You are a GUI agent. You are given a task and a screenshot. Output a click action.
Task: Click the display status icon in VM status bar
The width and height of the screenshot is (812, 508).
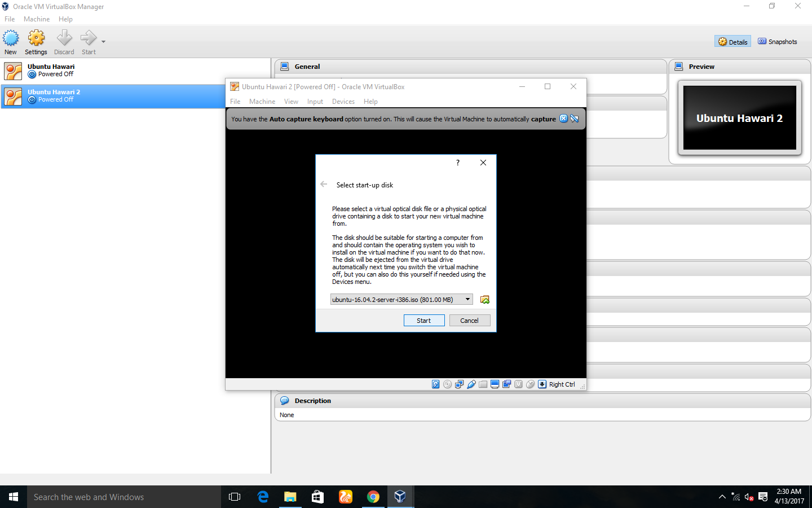coord(495,384)
